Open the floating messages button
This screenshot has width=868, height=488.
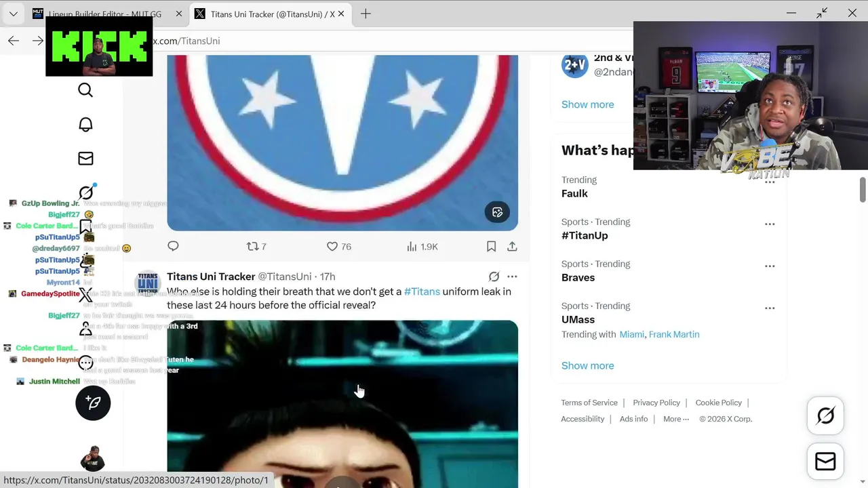click(x=825, y=462)
